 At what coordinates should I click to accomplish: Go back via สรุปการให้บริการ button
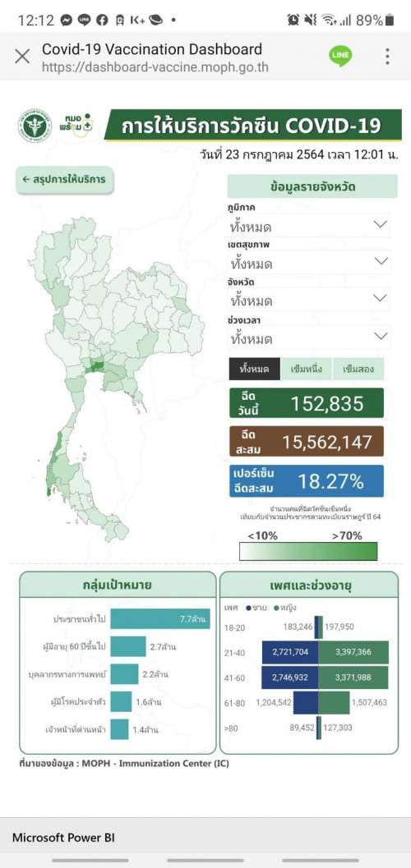tap(64, 179)
